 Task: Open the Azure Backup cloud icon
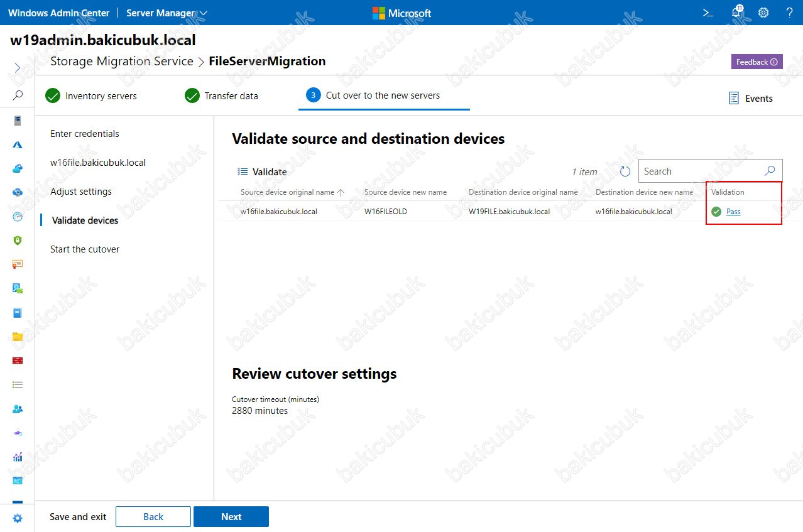18,168
